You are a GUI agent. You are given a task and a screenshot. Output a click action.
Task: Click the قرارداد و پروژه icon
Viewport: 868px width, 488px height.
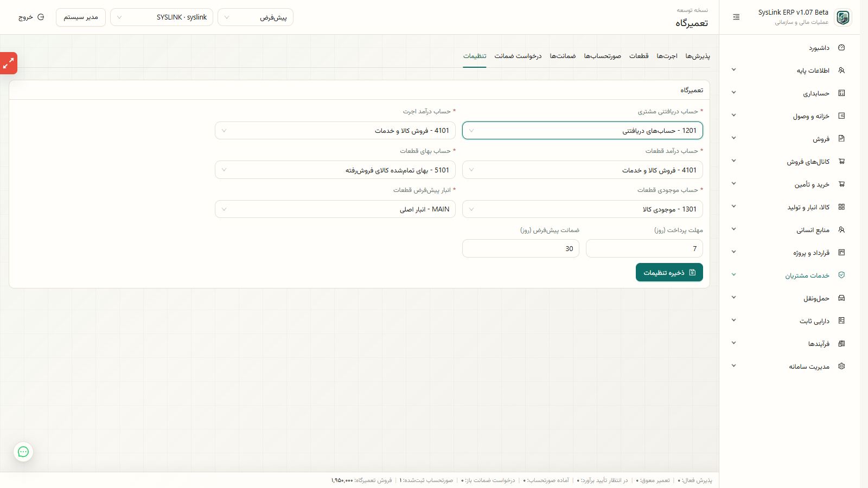[x=841, y=253]
